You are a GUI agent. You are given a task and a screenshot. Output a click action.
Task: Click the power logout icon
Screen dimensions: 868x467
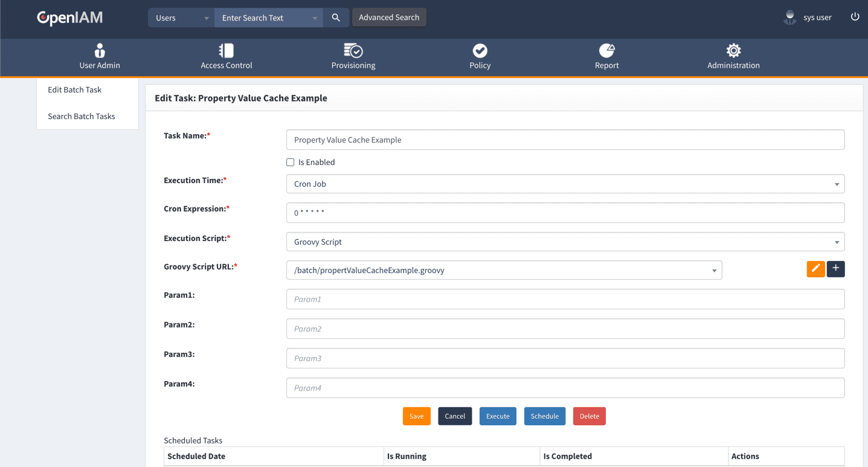coord(855,17)
